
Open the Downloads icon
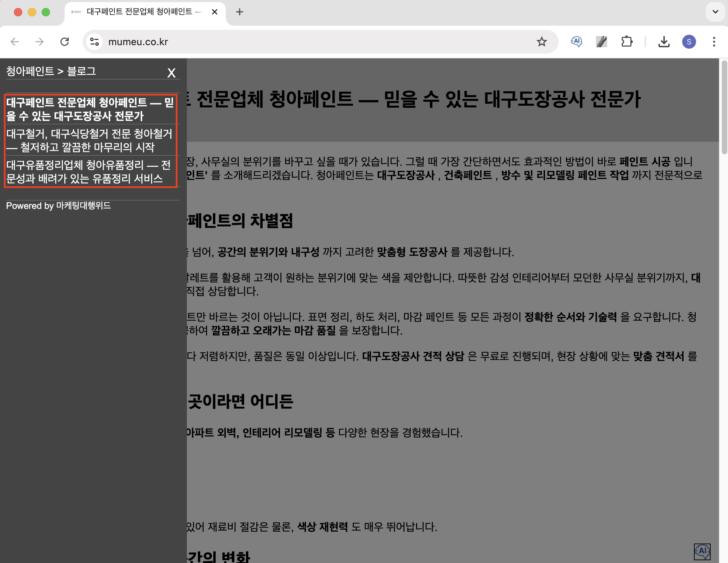pyautogui.click(x=664, y=42)
